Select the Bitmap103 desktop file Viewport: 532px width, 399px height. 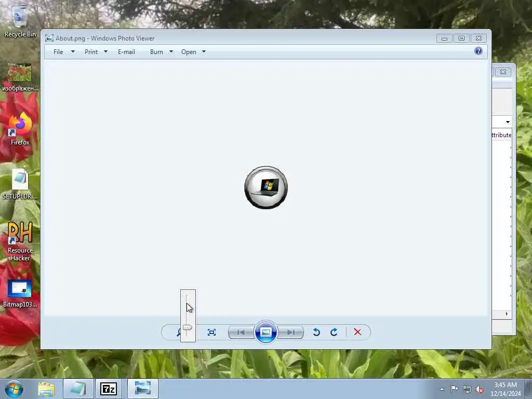click(x=20, y=294)
